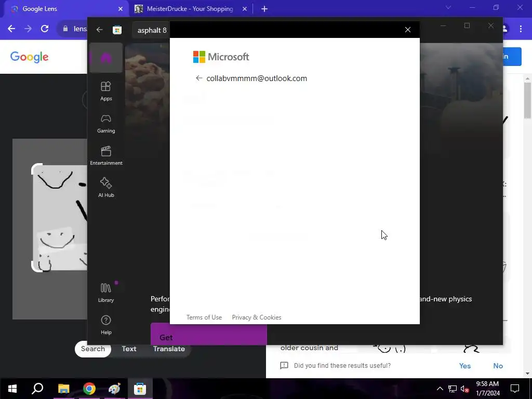This screenshot has width=532, height=399.
Task: Click the muted volume icon in tray
Action: 465,389
